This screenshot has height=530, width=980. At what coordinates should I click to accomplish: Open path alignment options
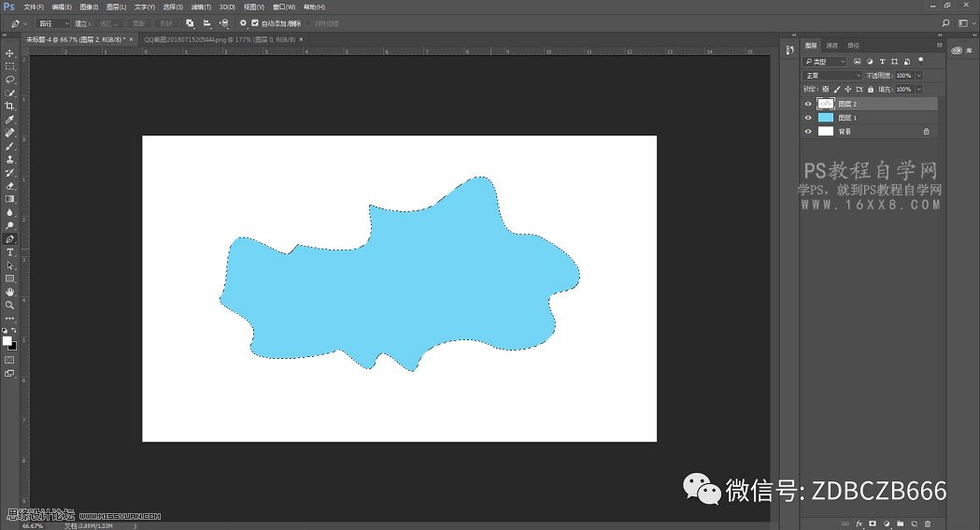(x=206, y=23)
